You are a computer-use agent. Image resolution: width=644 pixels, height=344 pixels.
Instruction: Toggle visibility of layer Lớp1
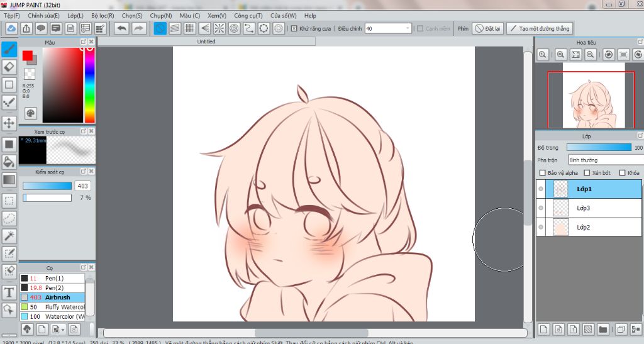coord(541,189)
